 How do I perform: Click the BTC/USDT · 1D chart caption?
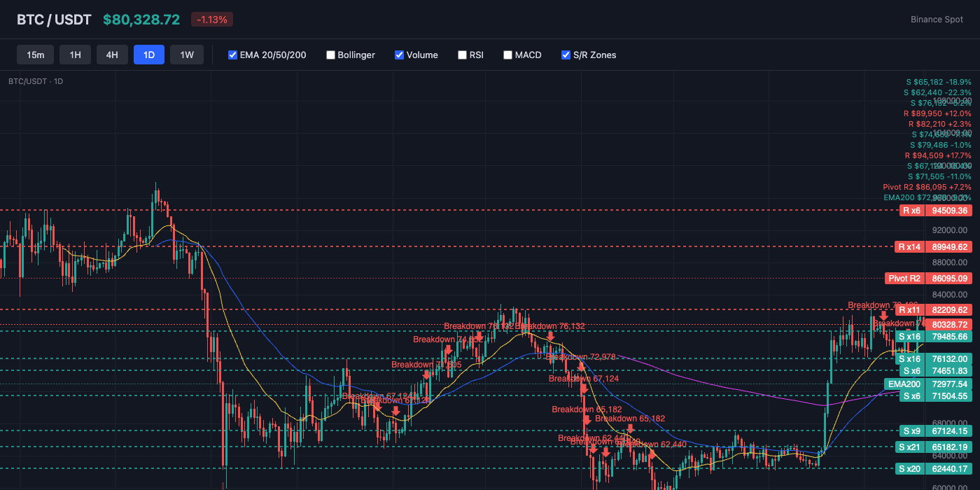click(x=36, y=81)
